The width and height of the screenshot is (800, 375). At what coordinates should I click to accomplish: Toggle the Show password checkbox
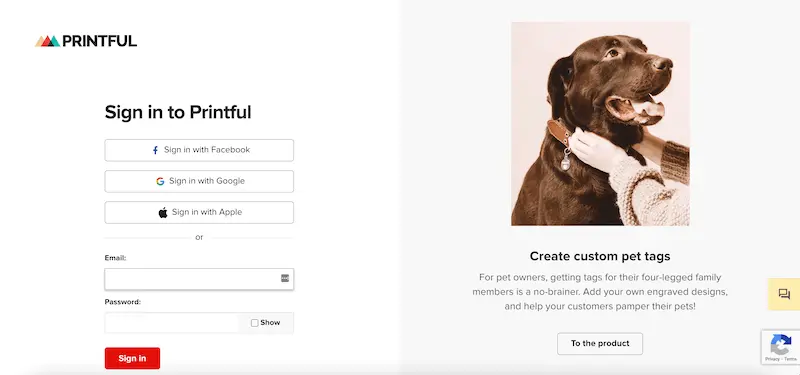tap(255, 323)
